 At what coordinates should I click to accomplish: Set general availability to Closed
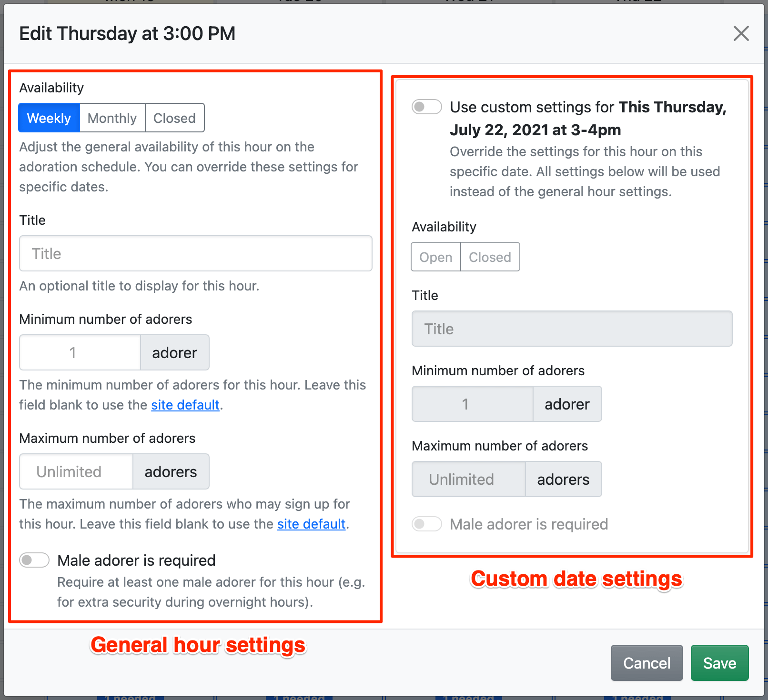174,118
